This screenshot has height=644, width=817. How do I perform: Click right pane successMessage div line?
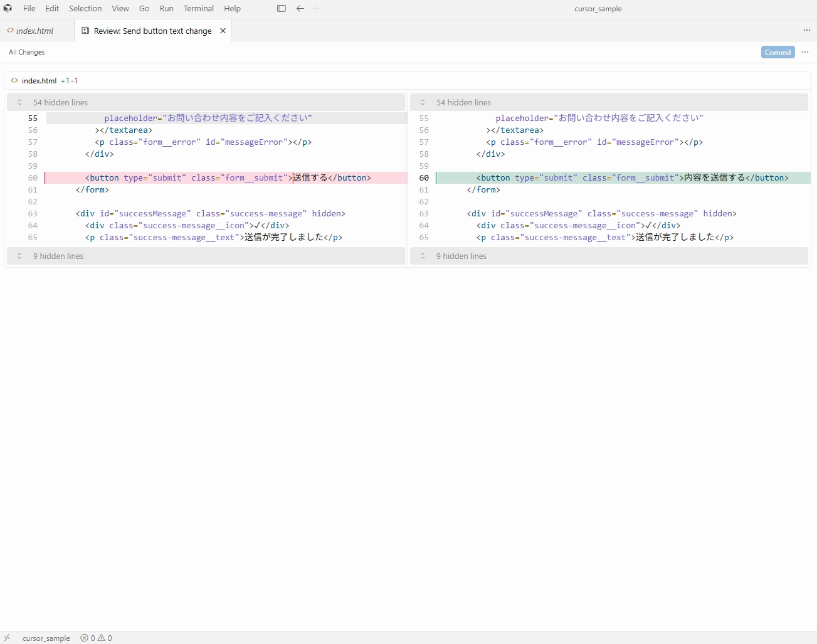click(601, 214)
